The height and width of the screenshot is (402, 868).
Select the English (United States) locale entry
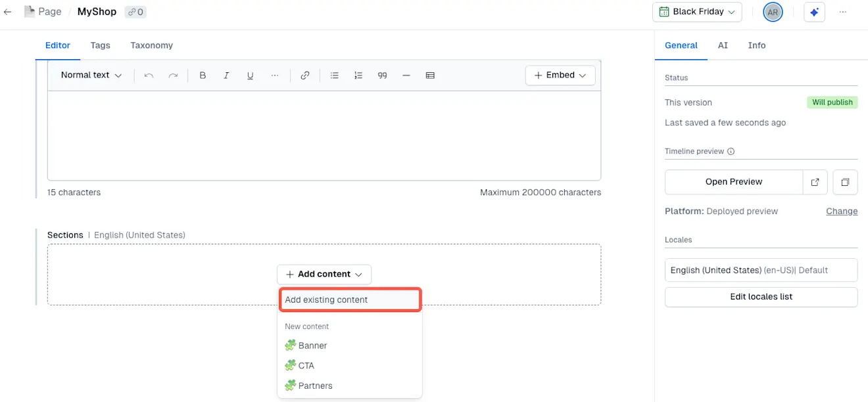pyautogui.click(x=761, y=270)
